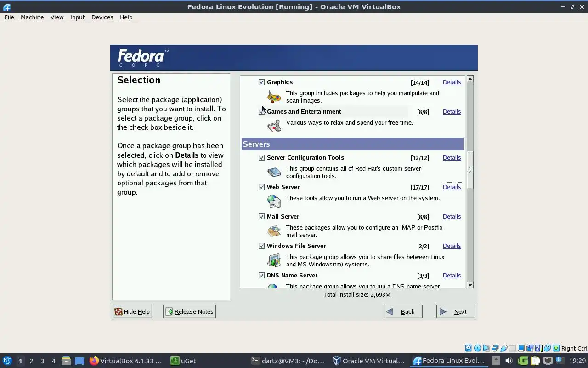Open Details for Web Server
Viewport: 588px width, 368px height.
click(x=452, y=187)
